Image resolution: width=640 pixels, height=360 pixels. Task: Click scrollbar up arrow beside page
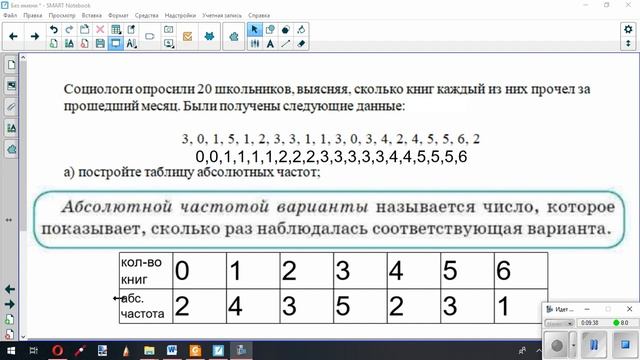point(23,58)
